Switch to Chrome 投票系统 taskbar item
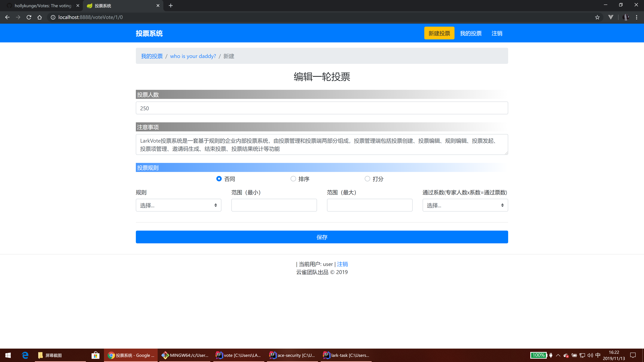Viewport: 644px width, 362px height. [131, 355]
